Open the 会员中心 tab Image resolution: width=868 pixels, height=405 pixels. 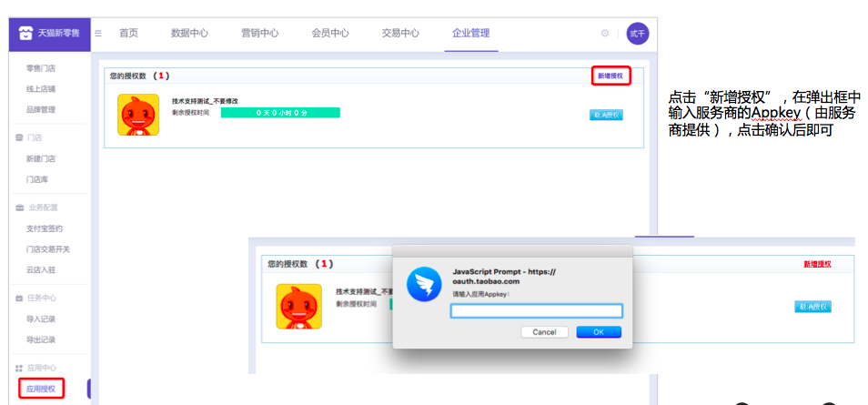330,34
